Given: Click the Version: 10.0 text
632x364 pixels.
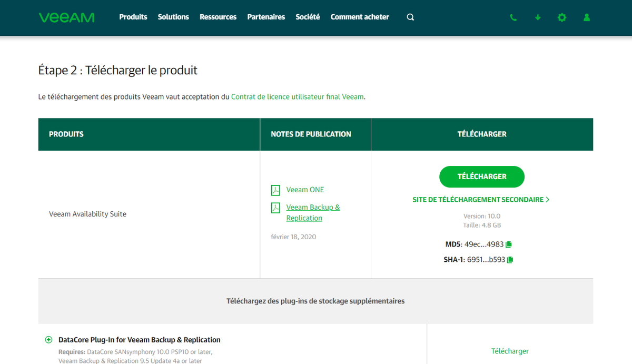Looking at the screenshot, I should [482, 216].
